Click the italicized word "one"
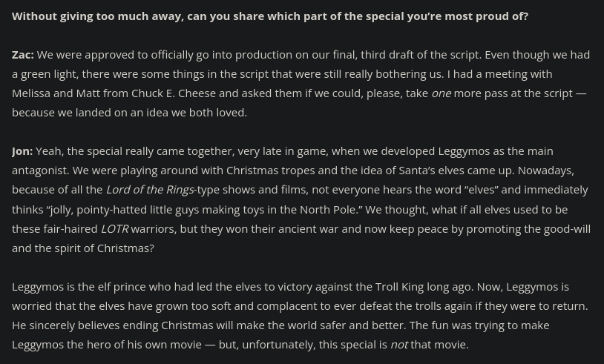This screenshot has width=604, height=364. 441,93
